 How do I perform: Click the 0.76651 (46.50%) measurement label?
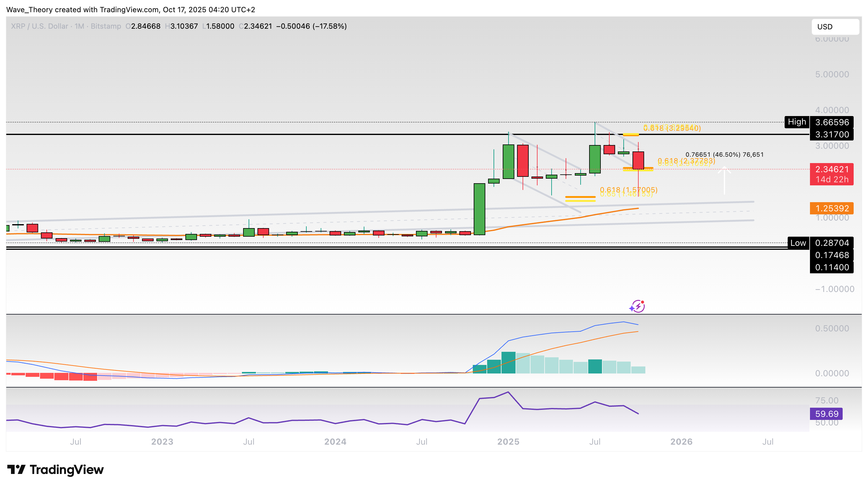[724, 154]
